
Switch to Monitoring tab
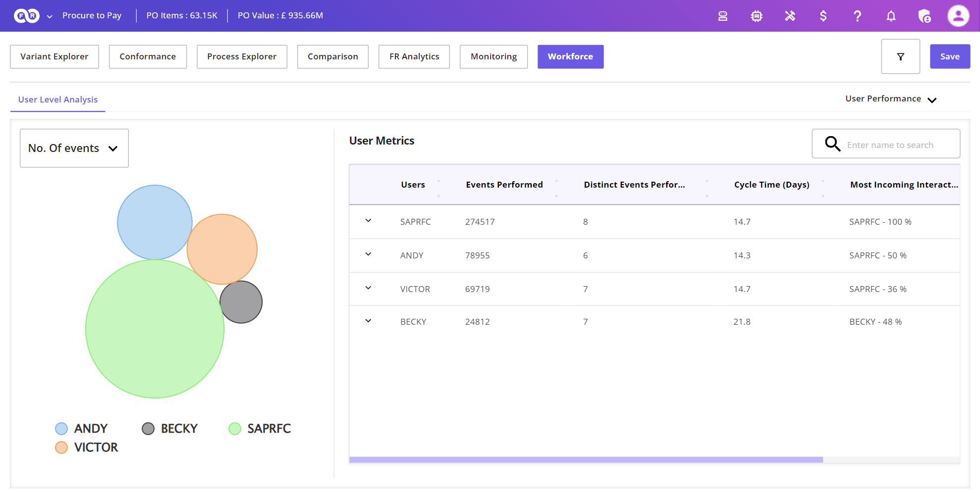coord(493,56)
